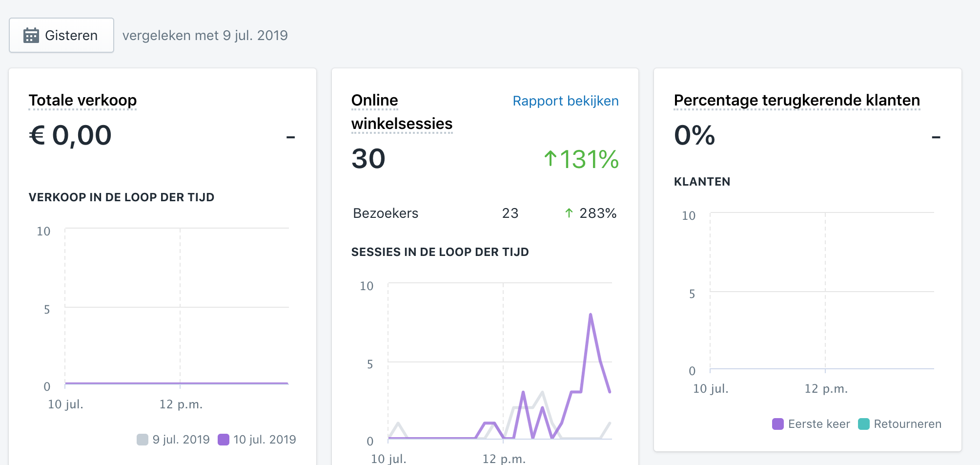The height and width of the screenshot is (465, 980).
Task: Click the 131% sessions change value
Action: tap(589, 159)
